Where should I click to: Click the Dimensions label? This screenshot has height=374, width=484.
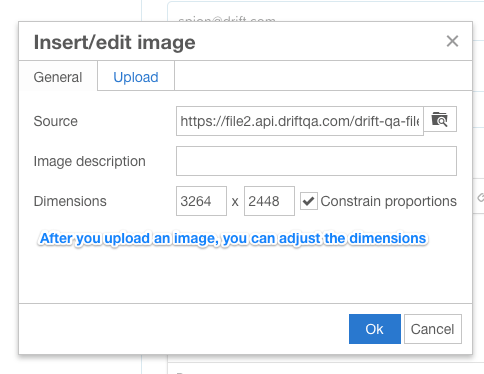pos(70,201)
